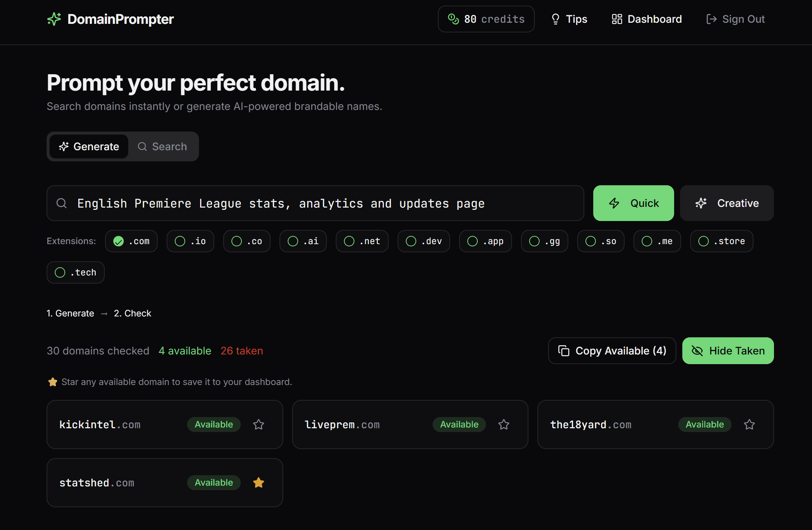Enable the .ai extension option
Viewport: 812px width, 530px height.
point(303,241)
